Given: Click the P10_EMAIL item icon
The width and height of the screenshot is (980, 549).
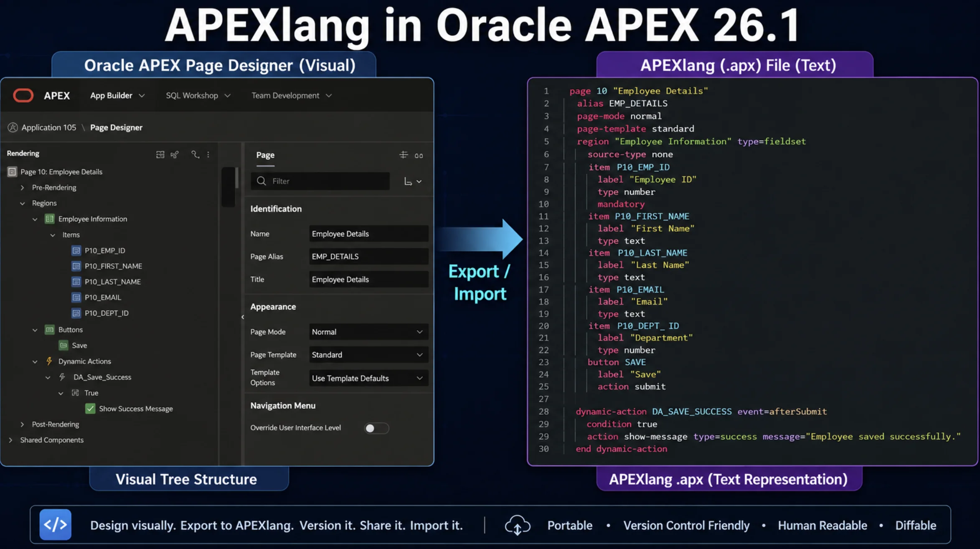Looking at the screenshot, I should coord(76,297).
